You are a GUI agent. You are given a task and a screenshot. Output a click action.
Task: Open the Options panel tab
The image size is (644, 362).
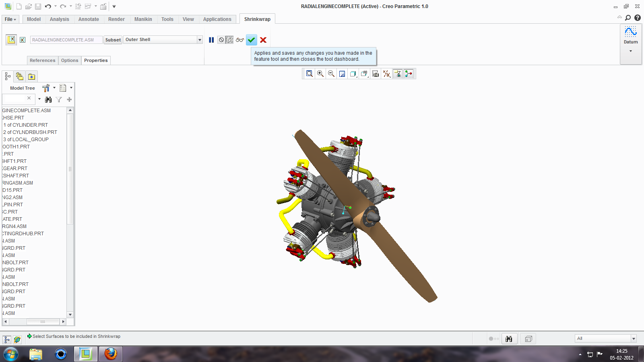70,60
